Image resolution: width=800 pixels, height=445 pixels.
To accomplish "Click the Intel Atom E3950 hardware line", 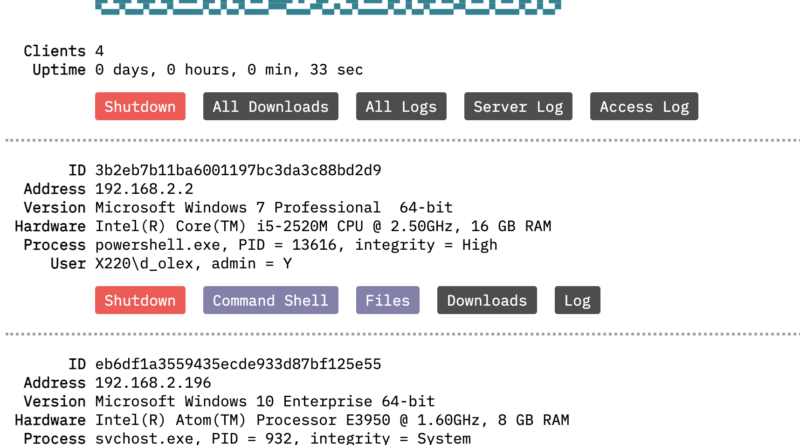I will pos(332,420).
